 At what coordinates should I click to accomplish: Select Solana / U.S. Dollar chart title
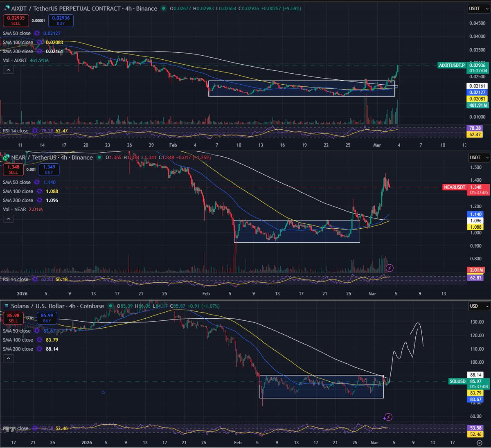pos(38,306)
